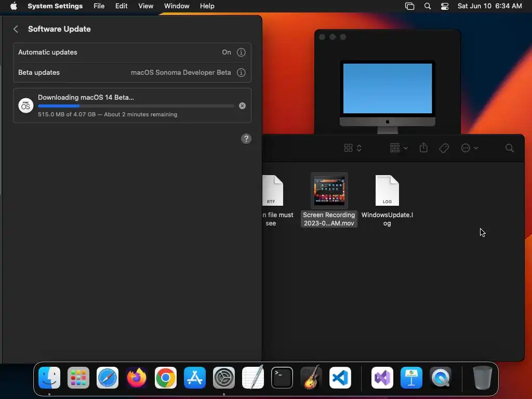The width and height of the screenshot is (532, 399).
Task: Open the Finder more actions menu
Action: (470, 148)
